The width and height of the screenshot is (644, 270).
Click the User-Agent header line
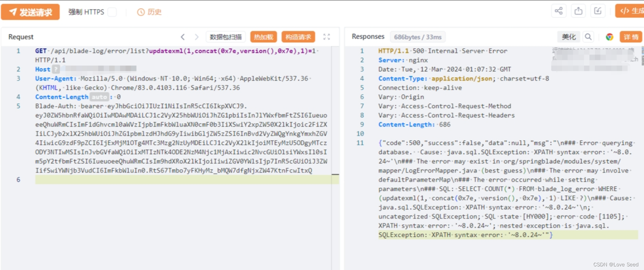(x=173, y=83)
